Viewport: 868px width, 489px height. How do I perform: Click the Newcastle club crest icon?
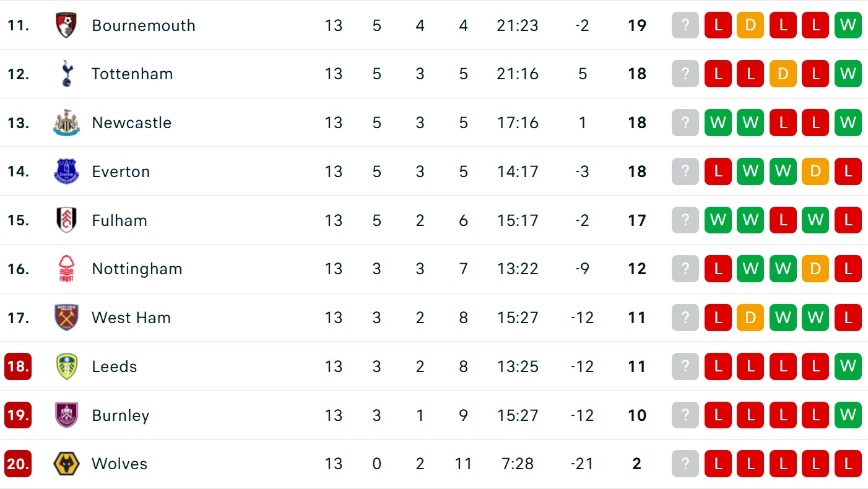[x=66, y=123]
